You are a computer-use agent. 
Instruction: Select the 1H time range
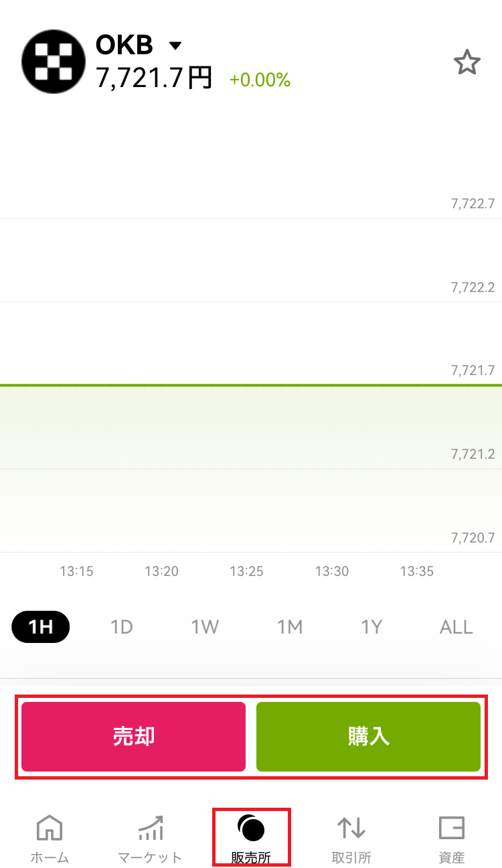(41, 627)
